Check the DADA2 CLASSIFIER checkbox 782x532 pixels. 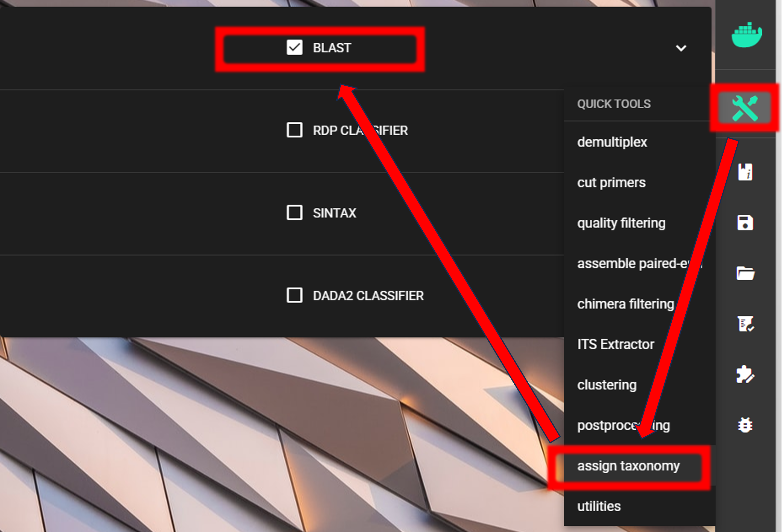294,296
